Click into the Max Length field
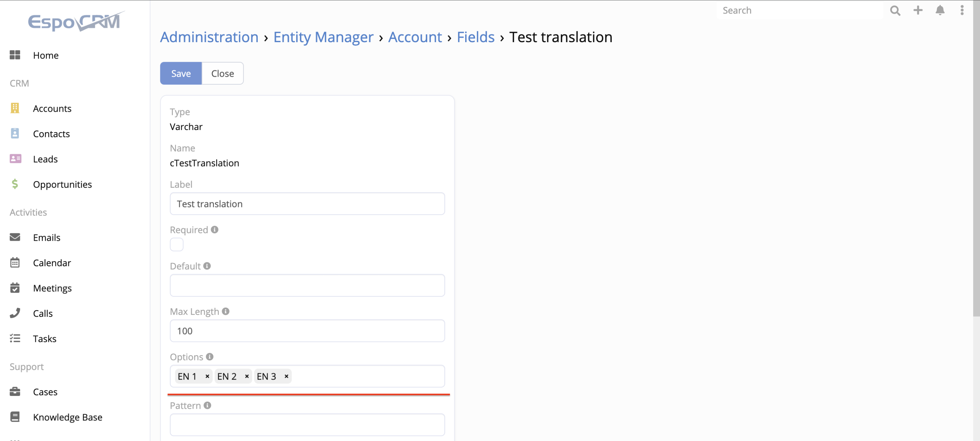The image size is (980, 441). [x=307, y=331]
